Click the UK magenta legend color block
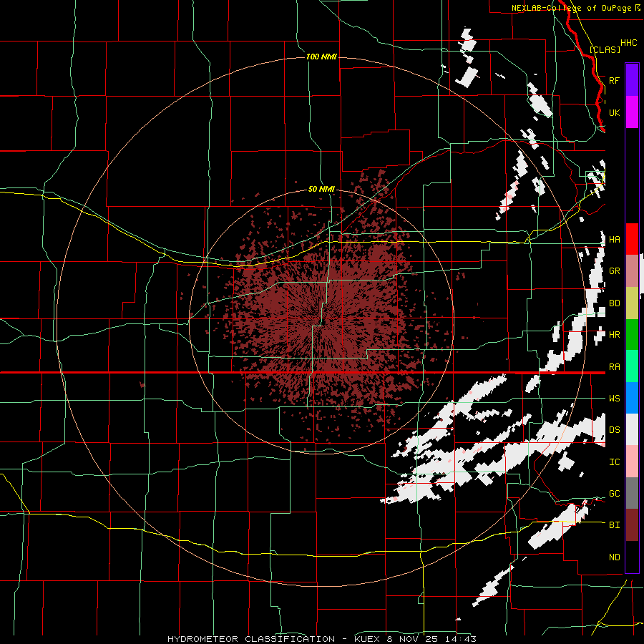Viewport: 644px width, 644px height. [x=632, y=112]
